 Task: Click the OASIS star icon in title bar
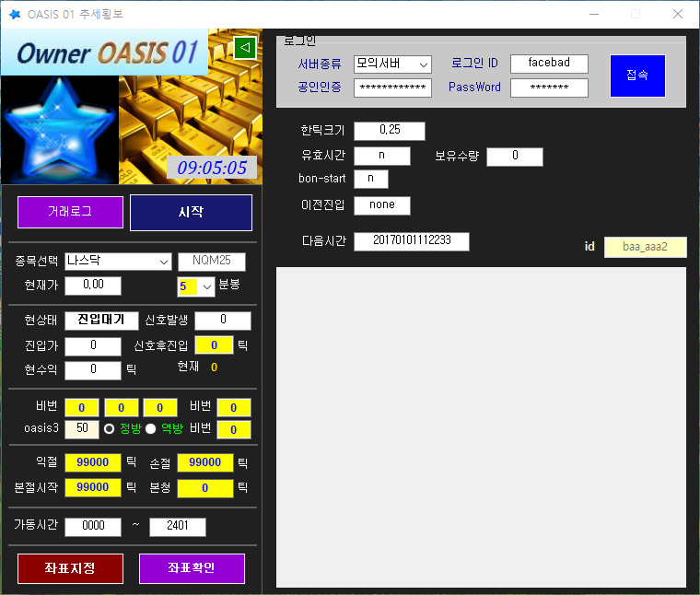pos(15,15)
